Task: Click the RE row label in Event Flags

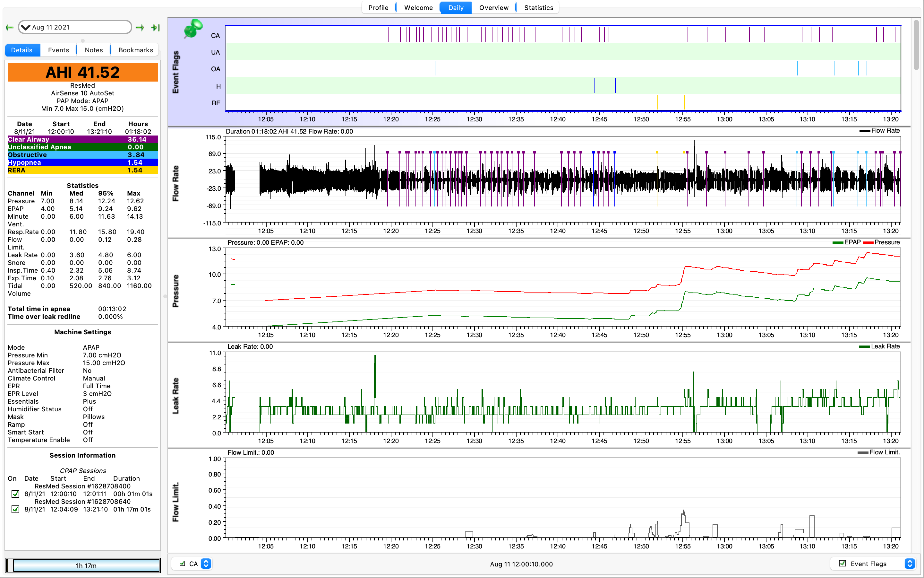Action: pyautogui.click(x=216, y=103)
